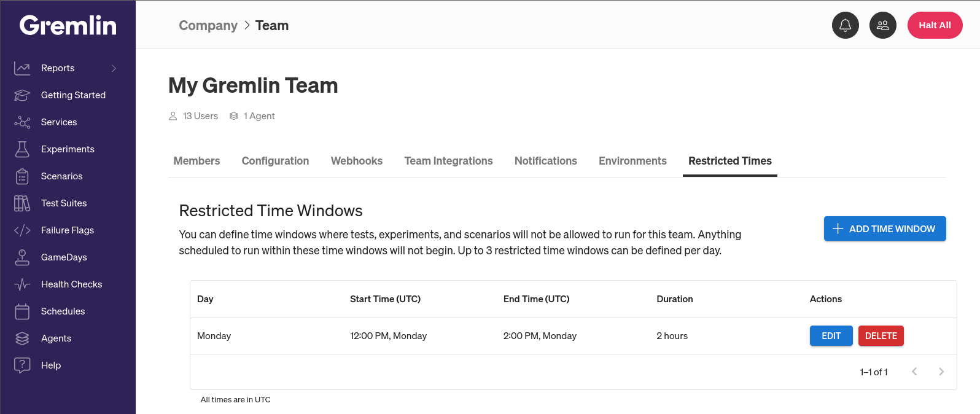Click the Gremlin logo
Image resolution: width=980 pixels, height=414 pixels.
68,25
